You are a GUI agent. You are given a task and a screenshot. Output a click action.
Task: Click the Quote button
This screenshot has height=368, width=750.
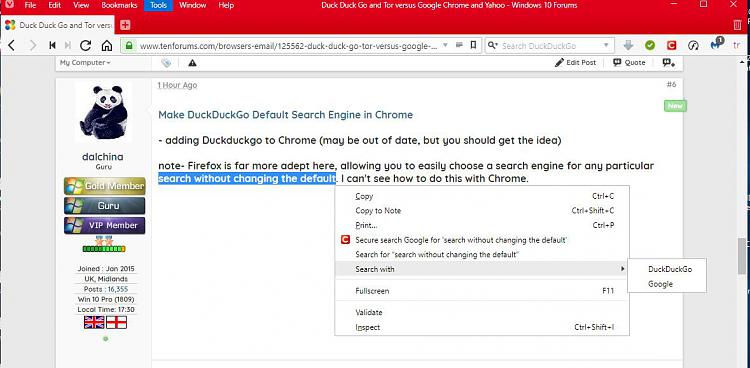click(629, 63)
